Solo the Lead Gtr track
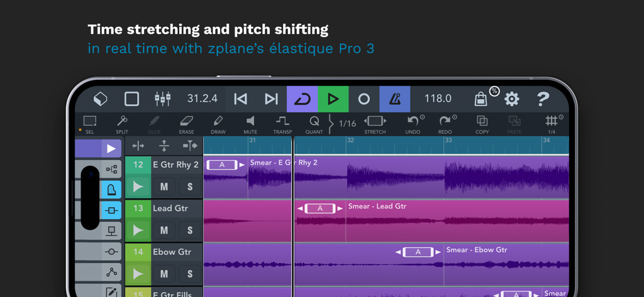 click(190, 230)
